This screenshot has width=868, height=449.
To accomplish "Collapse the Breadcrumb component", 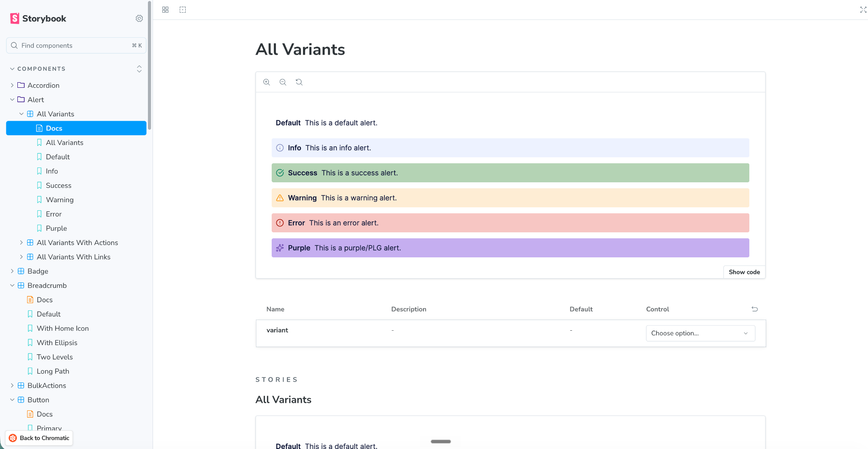I will (12, 286).
